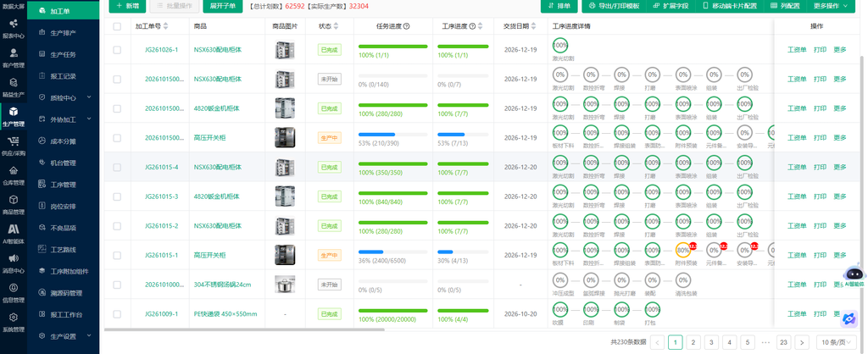
Task: Click the 吹膜 progress circle in the PE快递袋 row
Action: [x=559, y=308]
